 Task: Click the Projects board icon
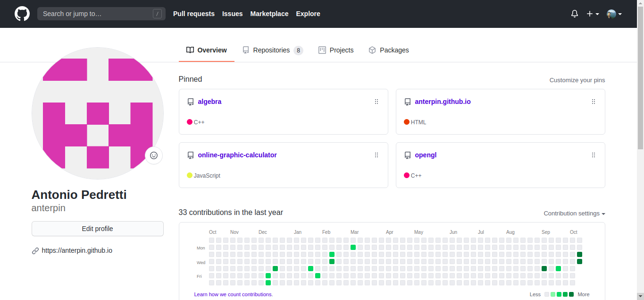322,50
